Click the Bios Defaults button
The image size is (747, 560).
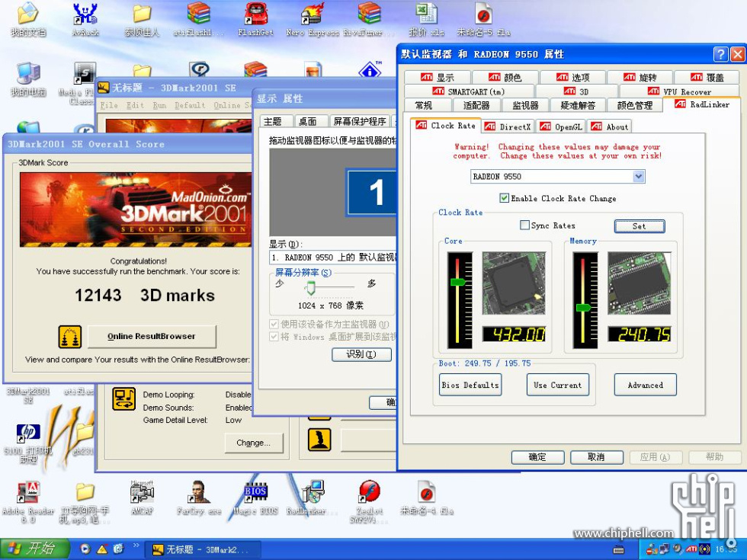click(x=470, y=385)
